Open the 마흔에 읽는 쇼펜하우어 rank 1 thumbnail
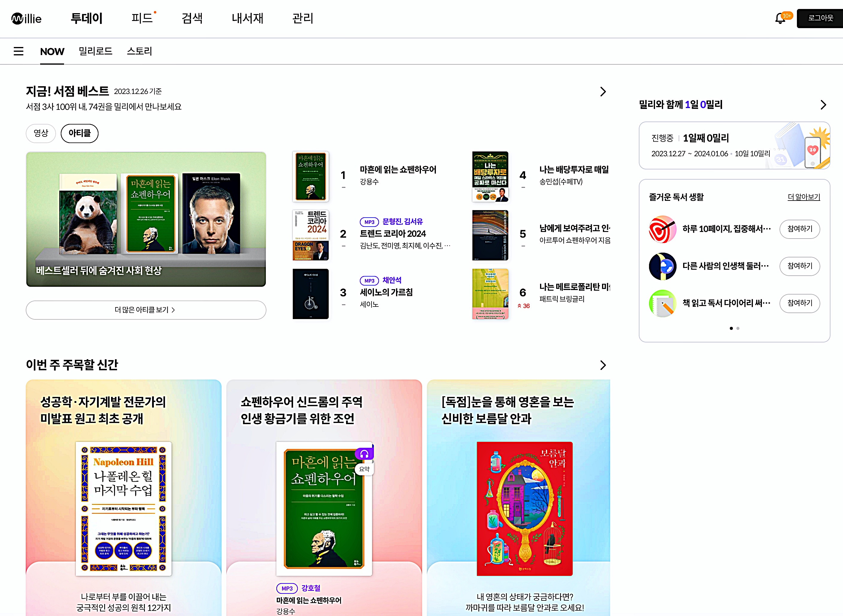 pyautogui.click(x=310, y=176)
